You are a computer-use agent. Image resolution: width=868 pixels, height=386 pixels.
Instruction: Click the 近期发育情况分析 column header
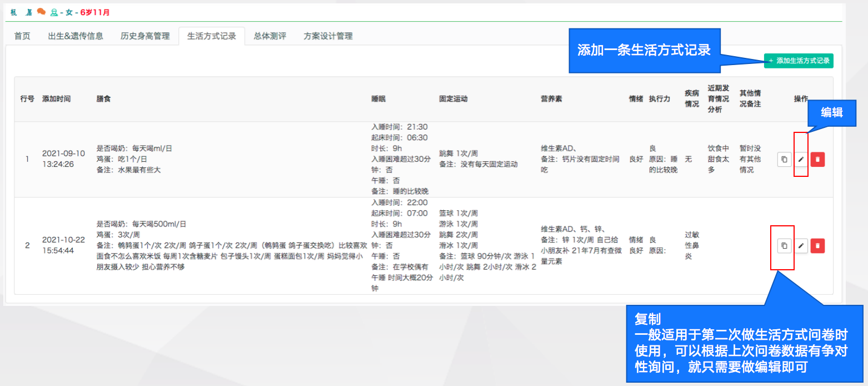(718, 98)
